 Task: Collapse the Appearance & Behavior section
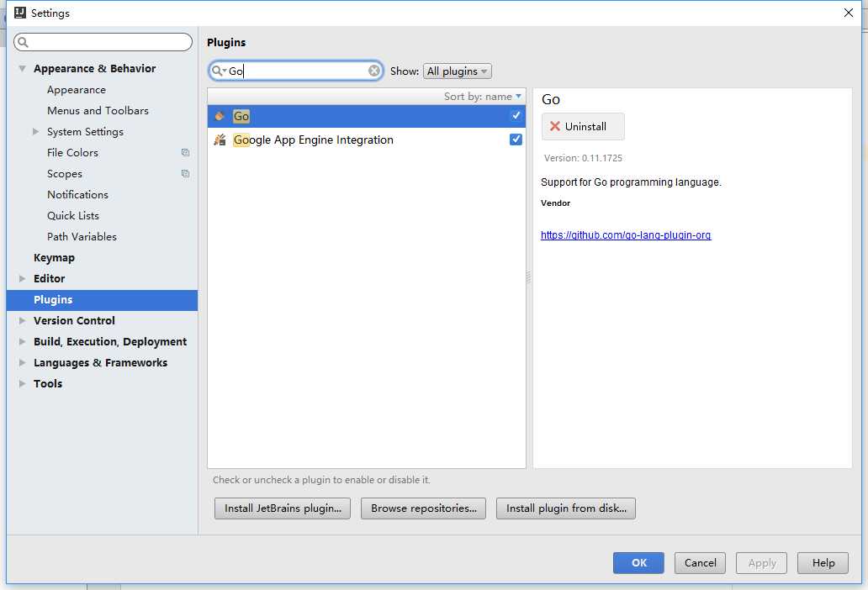point(22,69)
